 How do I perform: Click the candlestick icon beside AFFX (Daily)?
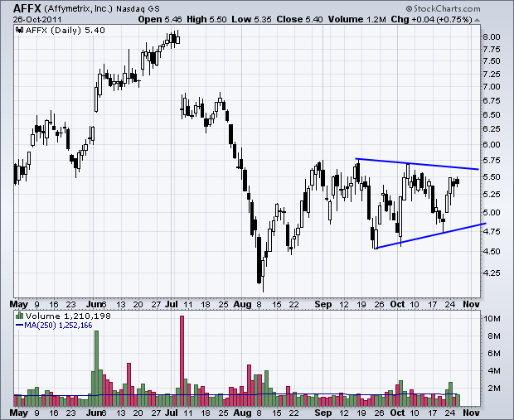(x=19, y=31)
